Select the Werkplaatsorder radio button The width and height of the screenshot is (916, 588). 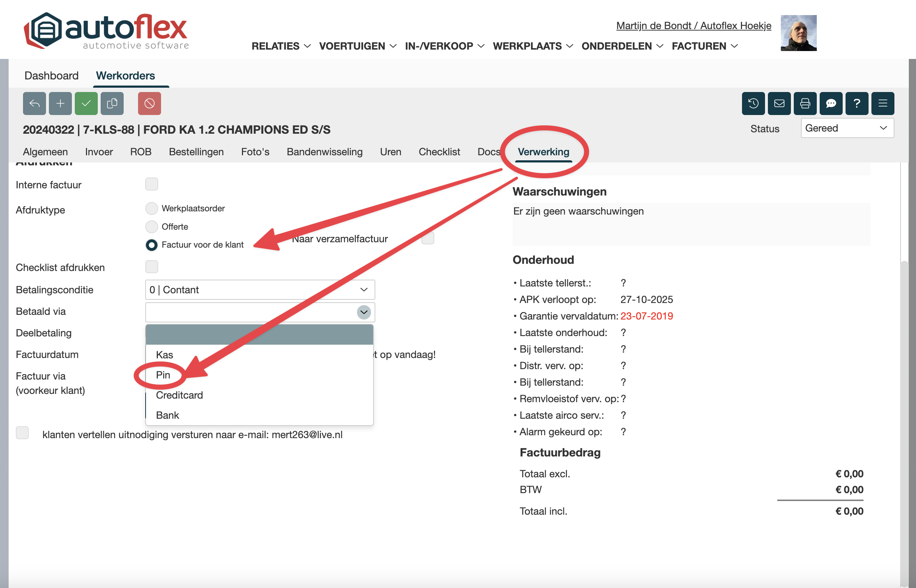point(152,208)
